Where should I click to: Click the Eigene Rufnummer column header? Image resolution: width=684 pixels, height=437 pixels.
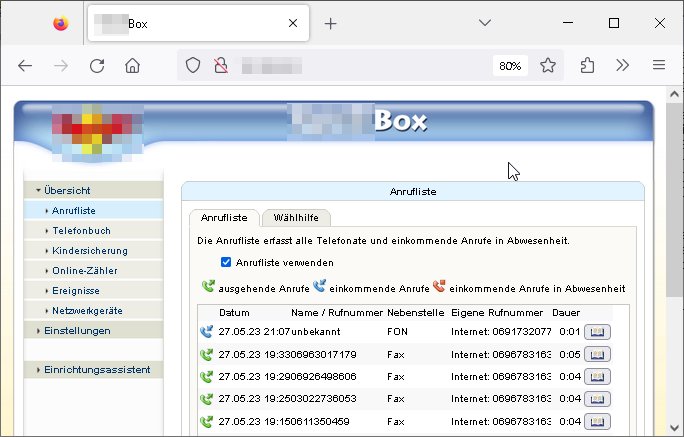coord(497,313)
